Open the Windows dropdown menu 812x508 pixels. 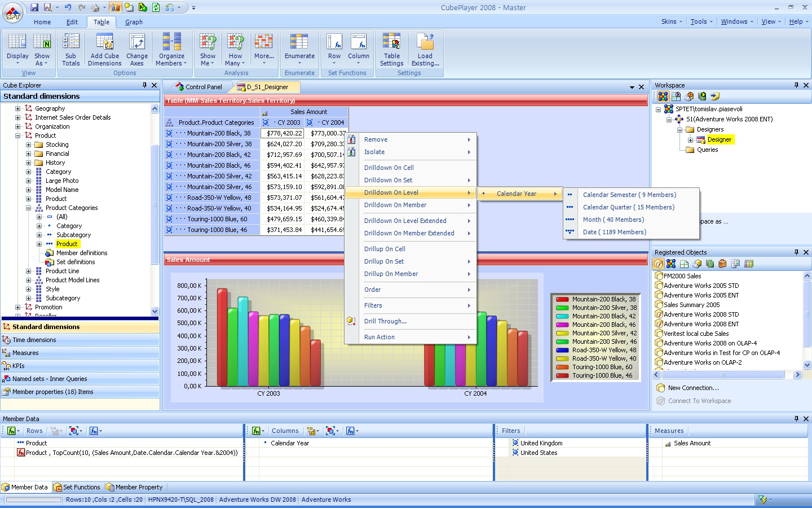738,21
